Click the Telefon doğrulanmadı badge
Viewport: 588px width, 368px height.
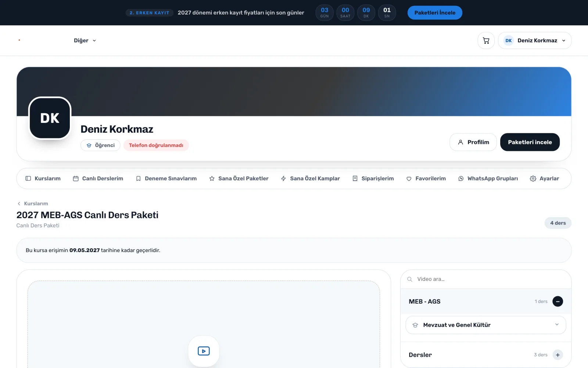[x=156, y=145]
